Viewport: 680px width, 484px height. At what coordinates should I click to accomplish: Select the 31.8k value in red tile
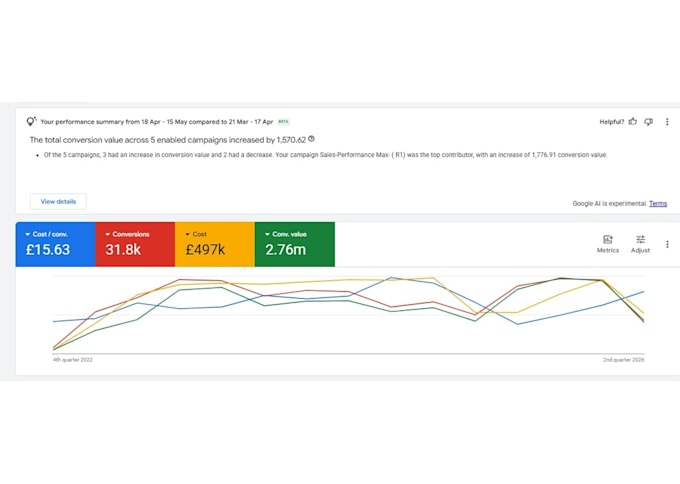[x=123, y=250]
